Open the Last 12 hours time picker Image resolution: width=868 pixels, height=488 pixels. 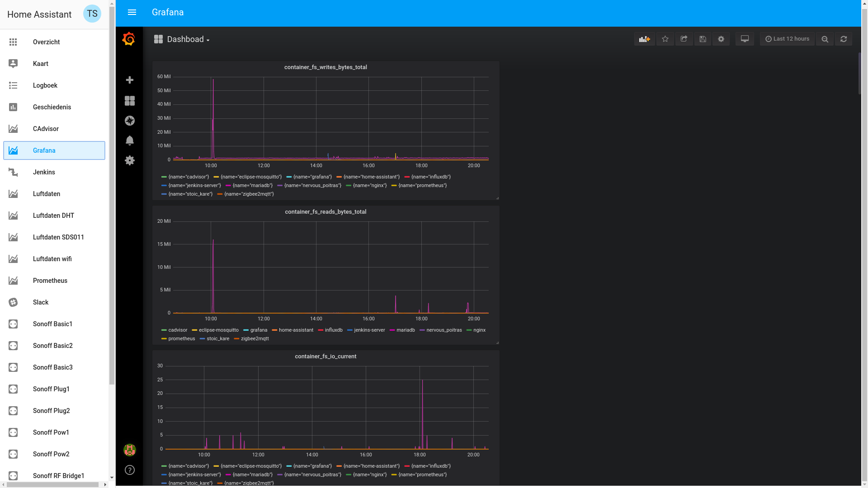click(787, 39)
